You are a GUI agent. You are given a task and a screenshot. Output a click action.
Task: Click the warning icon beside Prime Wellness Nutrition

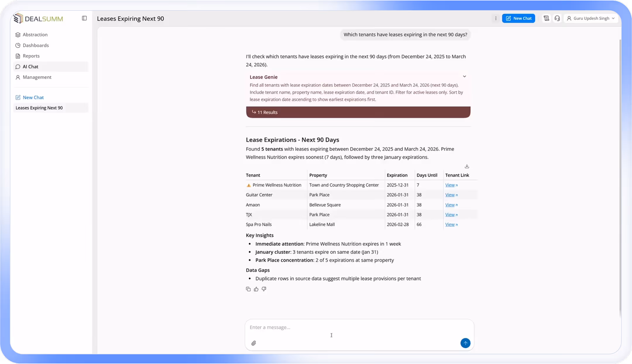pyautogui.click(x=249, y=185)
